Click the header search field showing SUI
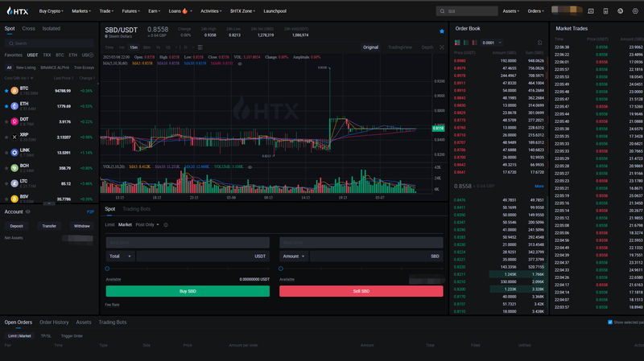Screen dimensions: 644x361 [467, 11]
